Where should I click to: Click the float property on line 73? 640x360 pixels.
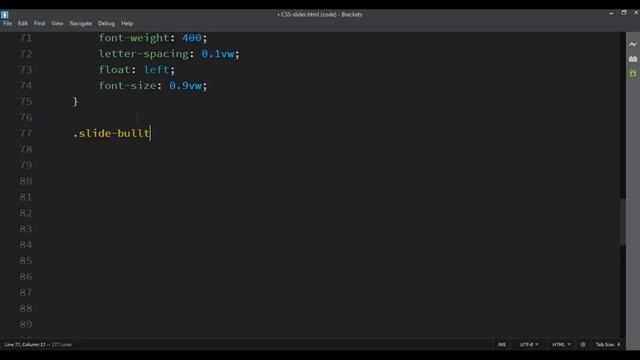pyautogui.click(x=114, y=69)
